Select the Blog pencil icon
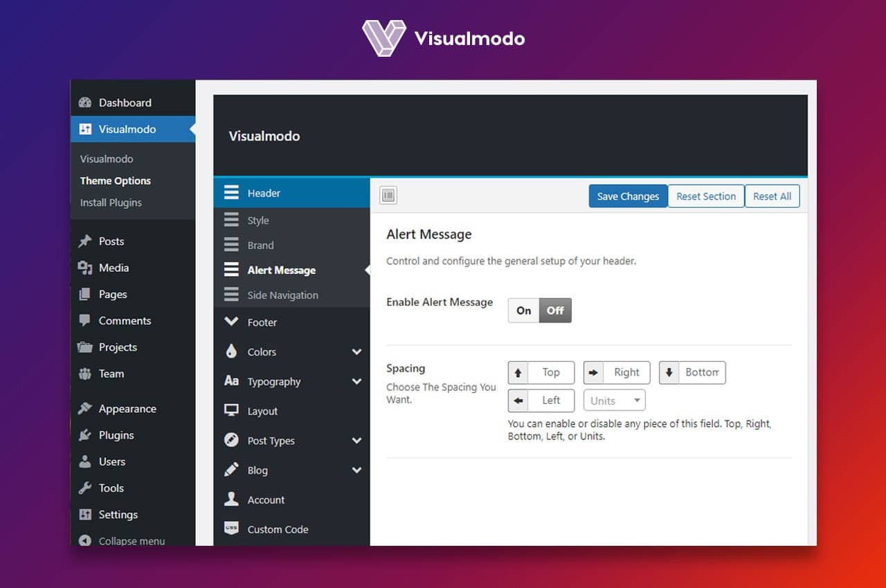Viewport: 886px width, 588px height. click(232, 470)
